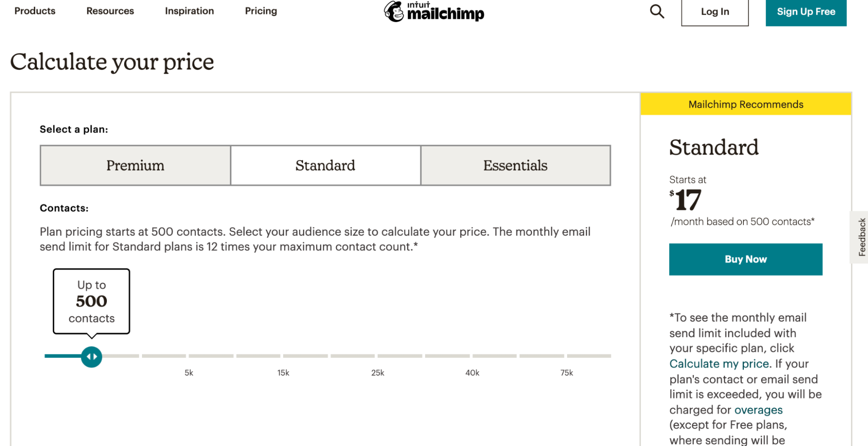Open the Calculate my price link

point(719,363)
